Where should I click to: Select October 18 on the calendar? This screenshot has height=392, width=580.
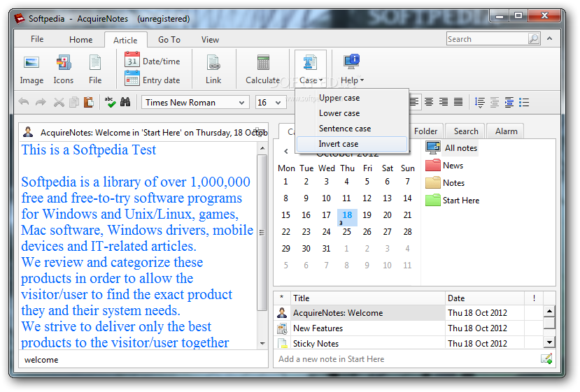tap(347, 217)
